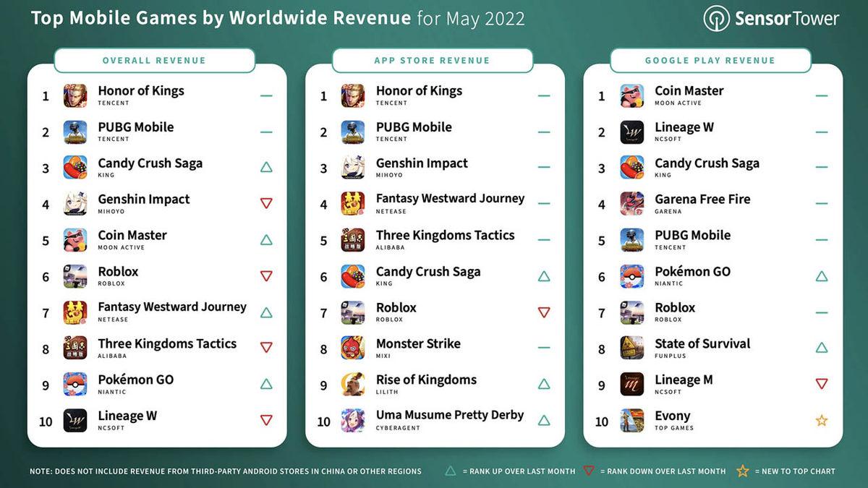The image size is (868, 488).
Task: Select the Evony game icon
Action: pos(631,420)
